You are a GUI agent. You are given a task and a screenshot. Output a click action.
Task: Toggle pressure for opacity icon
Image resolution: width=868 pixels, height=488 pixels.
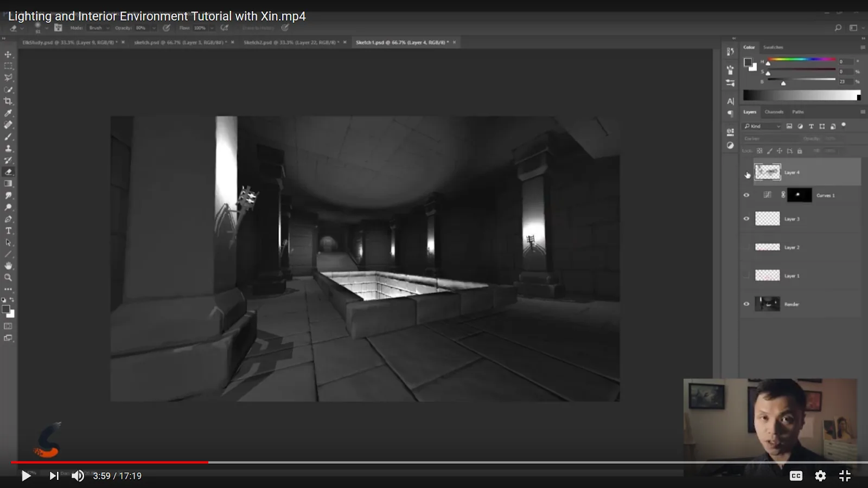pyautogui.click(x=167, y=28)
